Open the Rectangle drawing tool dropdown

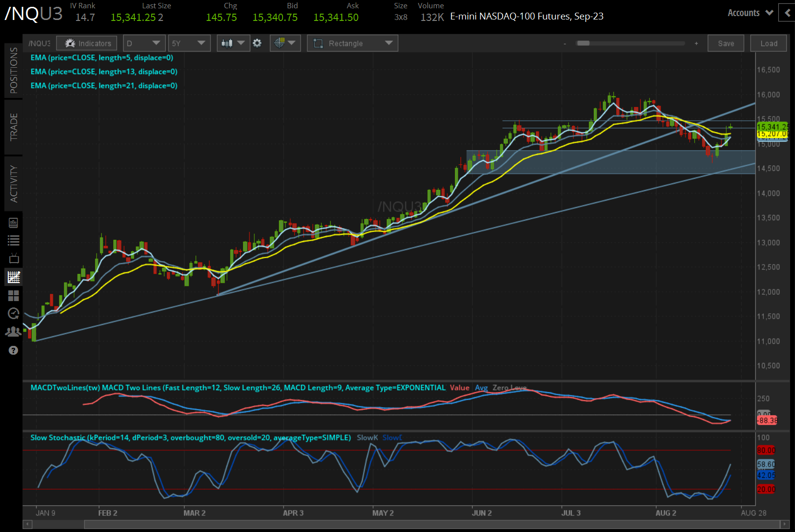[x=352, y=43]
